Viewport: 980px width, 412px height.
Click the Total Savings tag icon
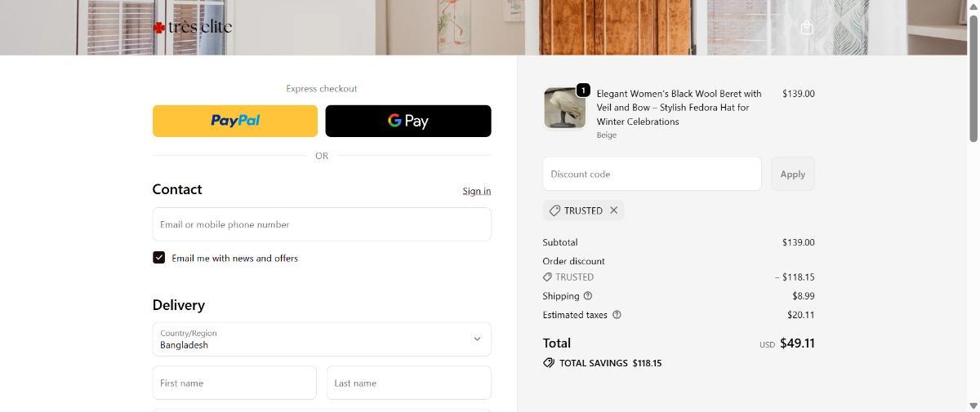coord(549,363)
